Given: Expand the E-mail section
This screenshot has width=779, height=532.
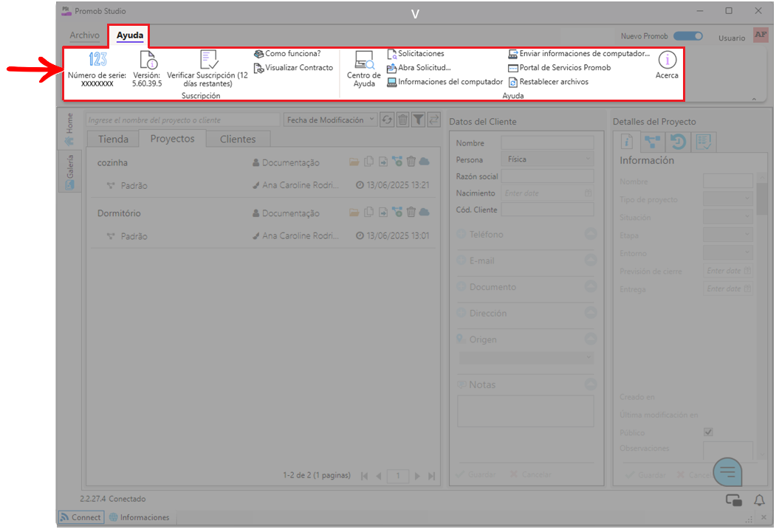Looking at the screenshot, I should tap(590, 260).
